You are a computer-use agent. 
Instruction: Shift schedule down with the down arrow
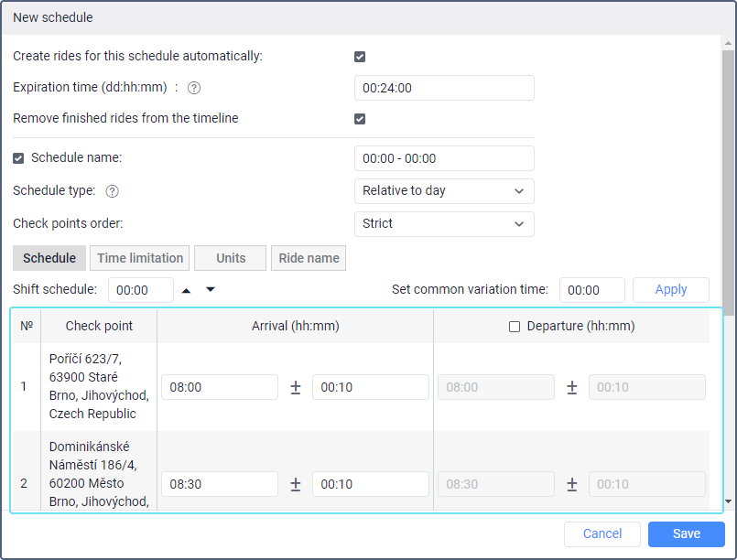211,290
